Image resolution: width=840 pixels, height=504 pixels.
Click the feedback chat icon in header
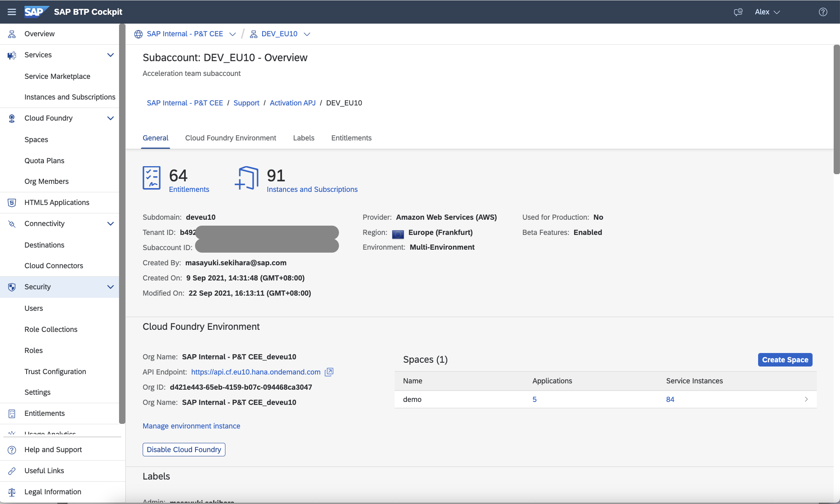(x=738, y=12)
